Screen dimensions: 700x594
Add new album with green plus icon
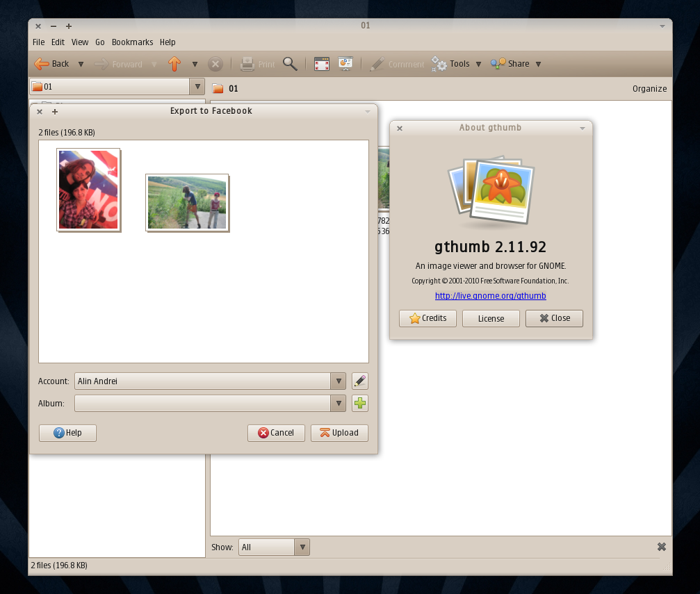tap(360, 404)
